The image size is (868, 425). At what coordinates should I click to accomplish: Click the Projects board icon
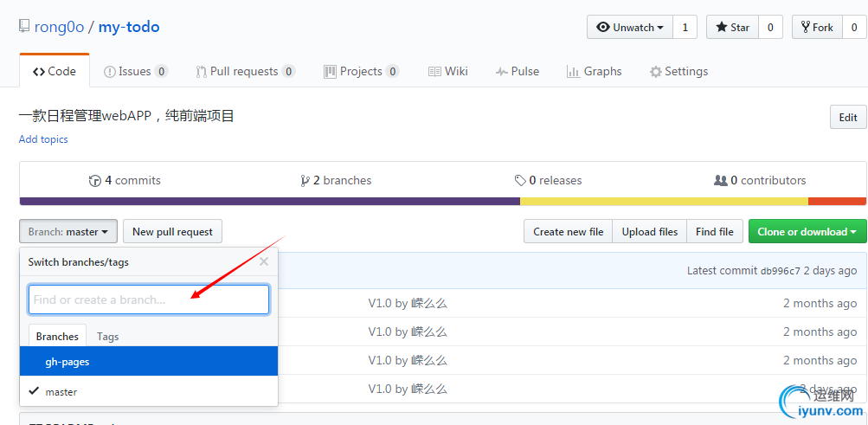coord(330,71)
